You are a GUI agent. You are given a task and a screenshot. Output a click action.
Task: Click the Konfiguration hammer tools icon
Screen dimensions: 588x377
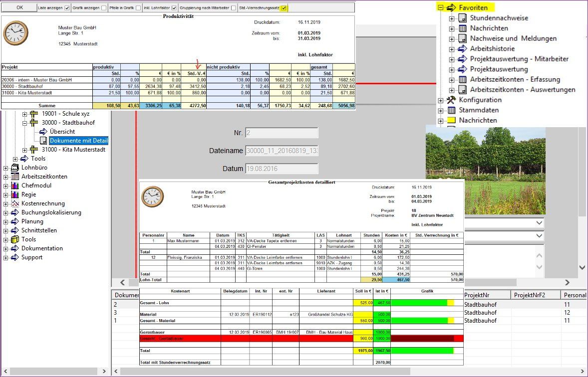pyautogui.click(x=451, y=100)
